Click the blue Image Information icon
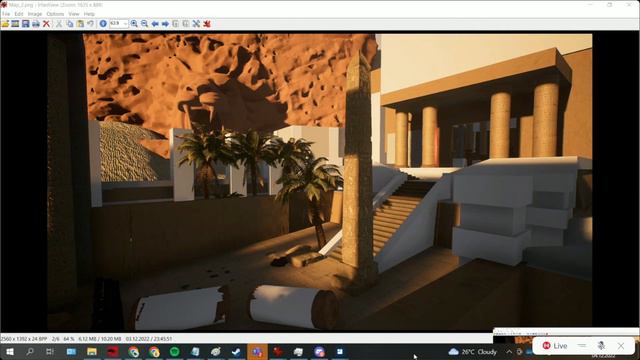 click(x=103, y=24)
